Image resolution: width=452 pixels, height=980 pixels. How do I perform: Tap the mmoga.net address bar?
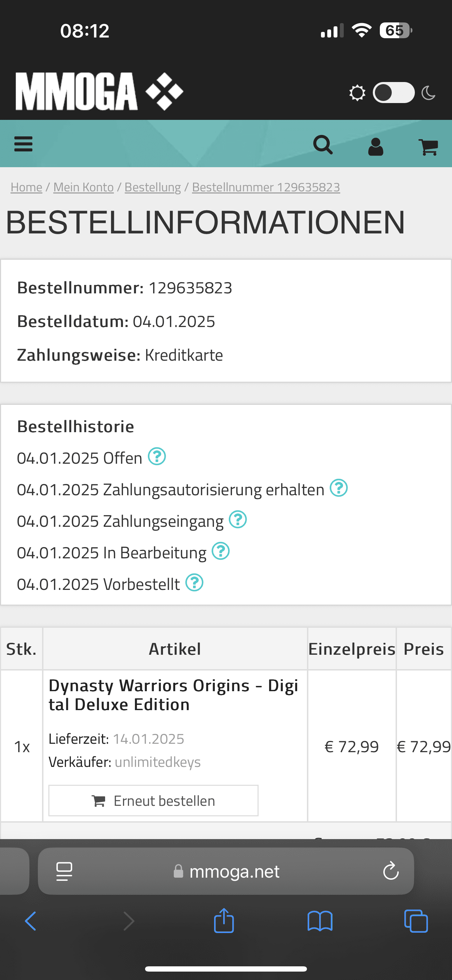tap(226, 871)
